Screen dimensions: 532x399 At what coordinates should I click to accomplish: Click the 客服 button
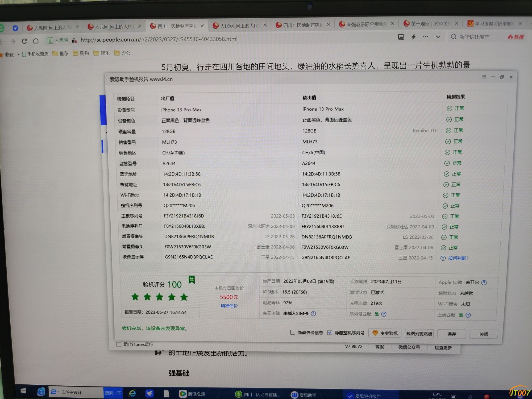(379, 347)
